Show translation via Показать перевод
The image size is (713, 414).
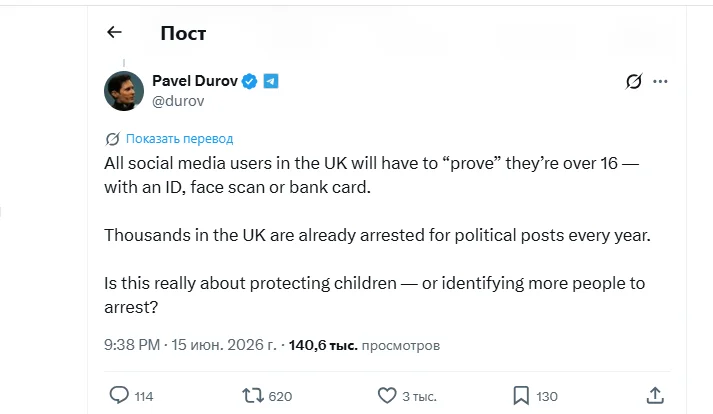click(x=180, y=139)
